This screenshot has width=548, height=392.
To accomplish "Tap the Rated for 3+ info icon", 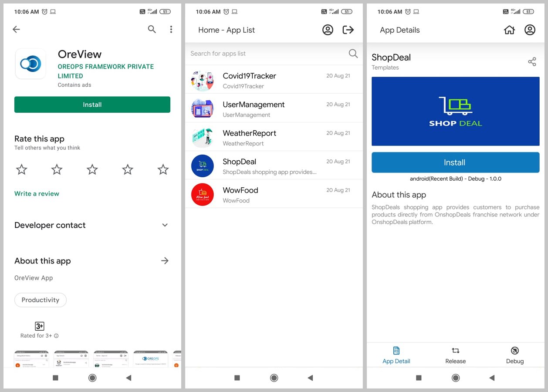I will pos(56,336).
